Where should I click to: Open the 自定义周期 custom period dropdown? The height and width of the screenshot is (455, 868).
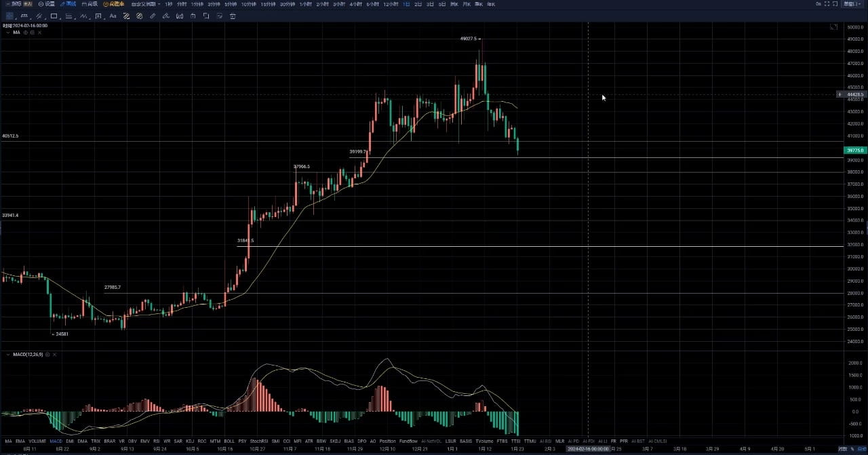point(145,4)
